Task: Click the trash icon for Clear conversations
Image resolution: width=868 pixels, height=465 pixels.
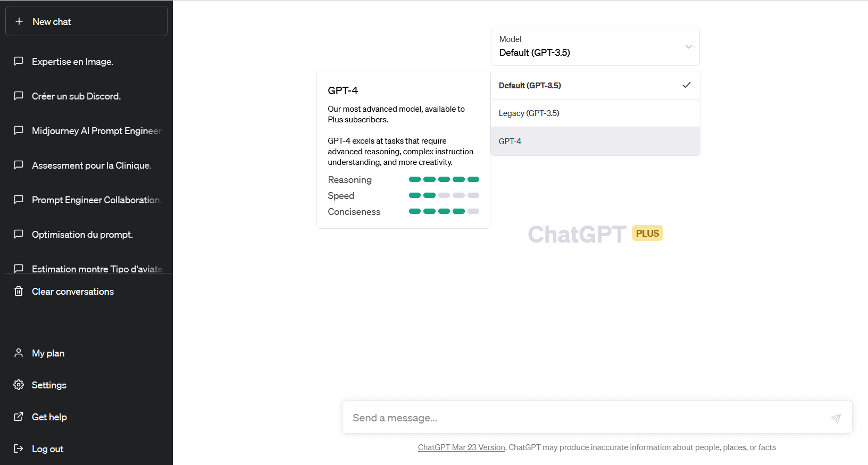Action: click(x=19, y=291)
